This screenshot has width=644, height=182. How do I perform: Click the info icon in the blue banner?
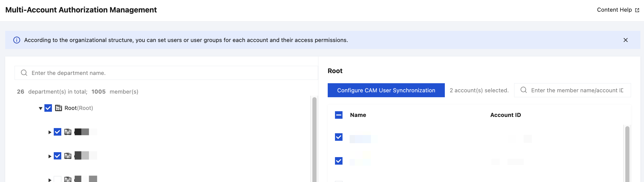17,40
